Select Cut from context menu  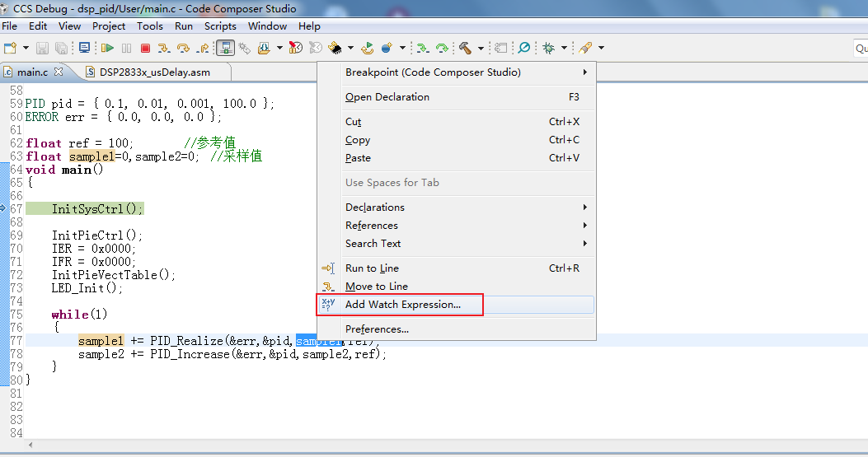click(x=467, y=122)
